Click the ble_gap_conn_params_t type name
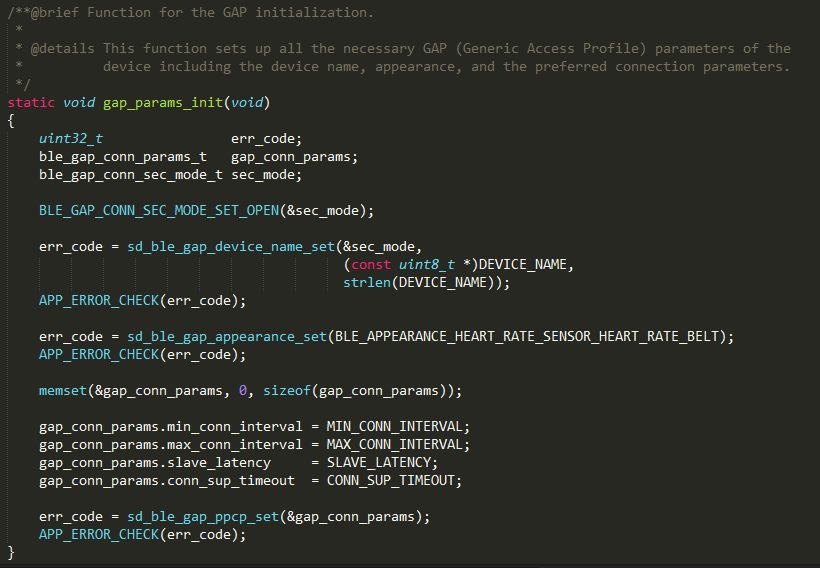The image size is (820, 568). (x=123, y=157)
